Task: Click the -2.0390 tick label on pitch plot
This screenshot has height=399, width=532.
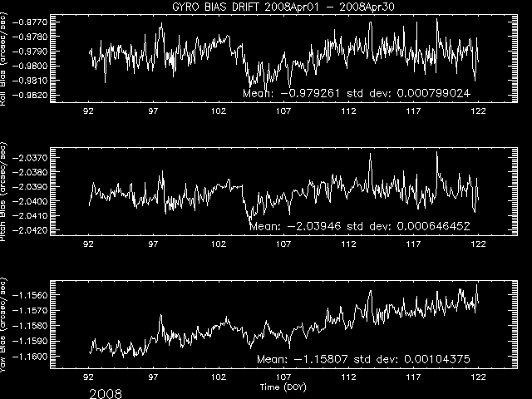Action: [x=30, y=187]
